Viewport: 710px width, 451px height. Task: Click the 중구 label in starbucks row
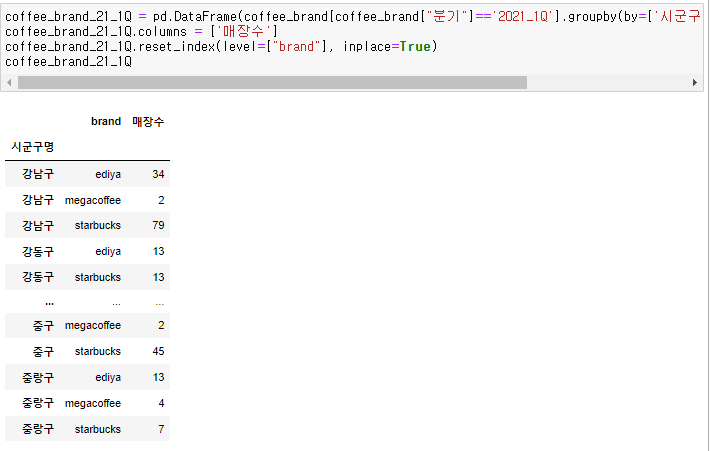click(43, 351)
